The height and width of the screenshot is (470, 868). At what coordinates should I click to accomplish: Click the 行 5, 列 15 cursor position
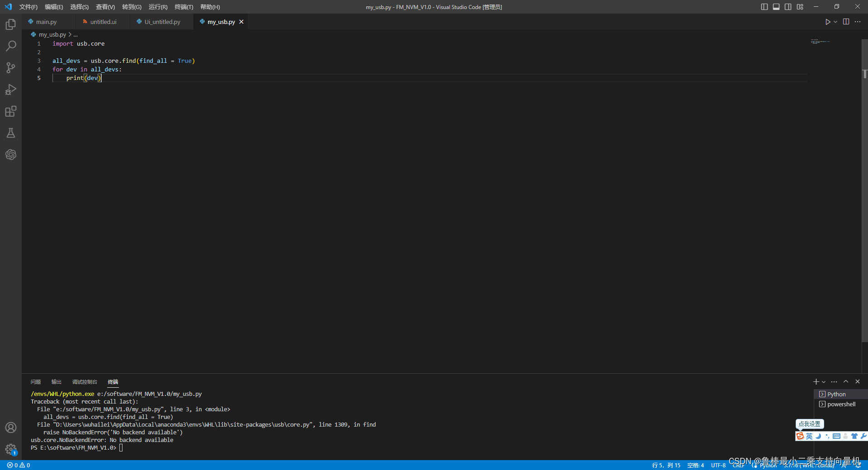tap(666, 465)
